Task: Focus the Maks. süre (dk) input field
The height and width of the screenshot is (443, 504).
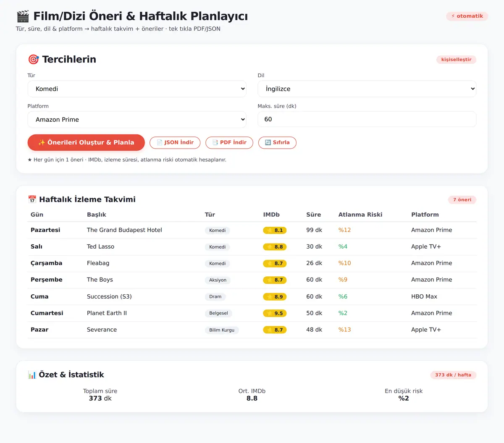Action: 367,119
